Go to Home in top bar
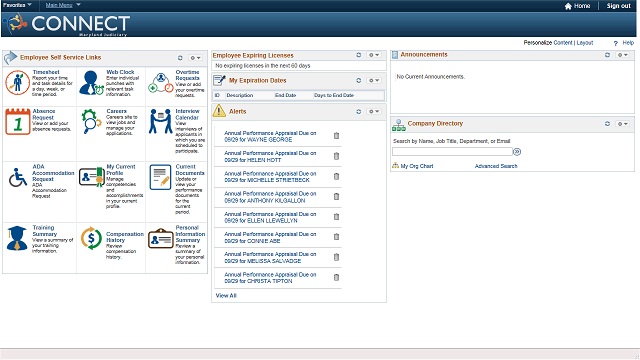The height and width of the screenshot is (360, 640). [x=577, y=6]
